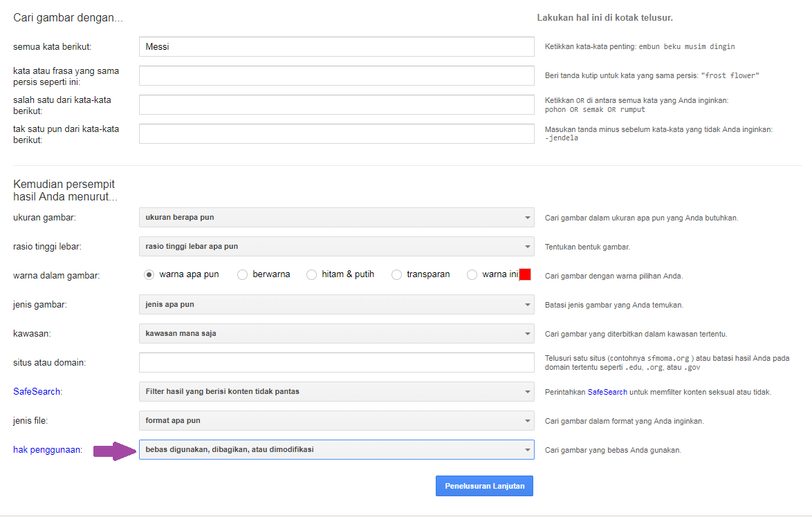Enable the 'warna ini' radio button
812x517 pixels.
tap(472, 274)
